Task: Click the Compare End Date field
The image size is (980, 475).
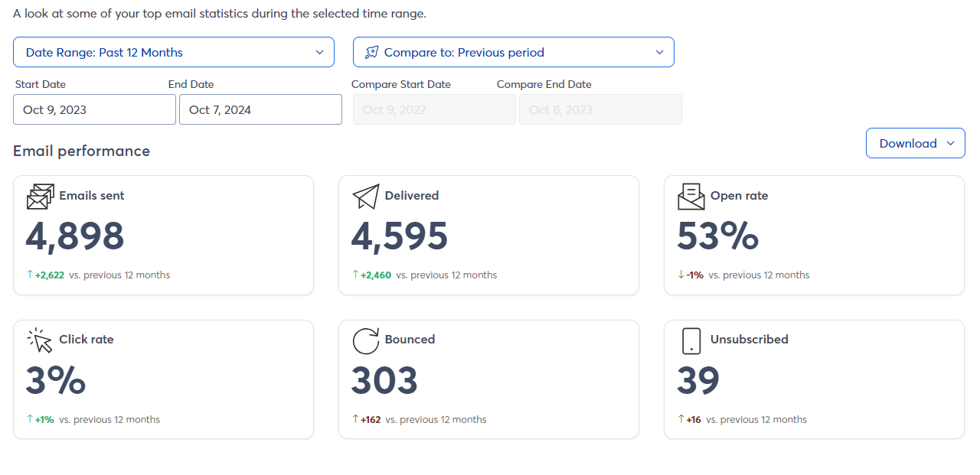Action: [x=599, y=110]
